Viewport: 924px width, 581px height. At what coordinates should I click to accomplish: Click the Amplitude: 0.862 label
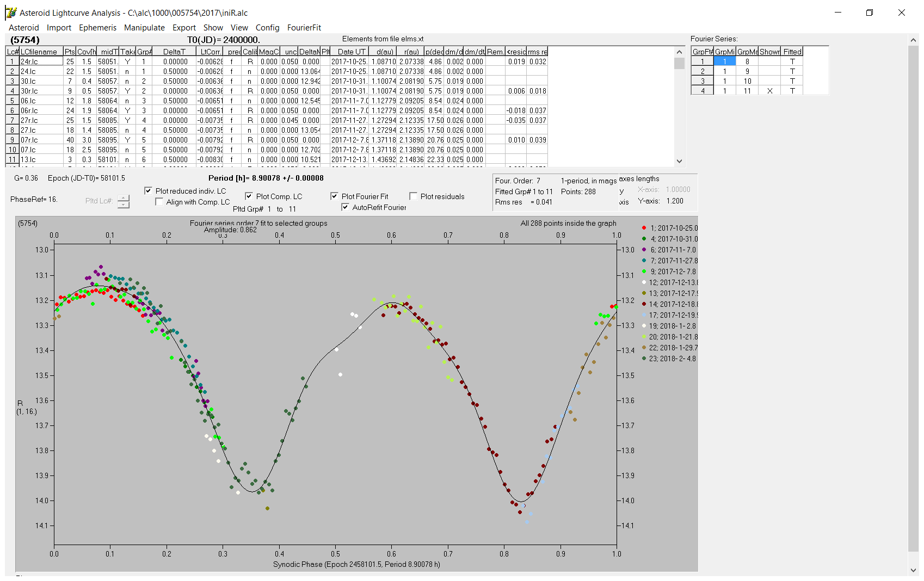[x=230, y=230]
